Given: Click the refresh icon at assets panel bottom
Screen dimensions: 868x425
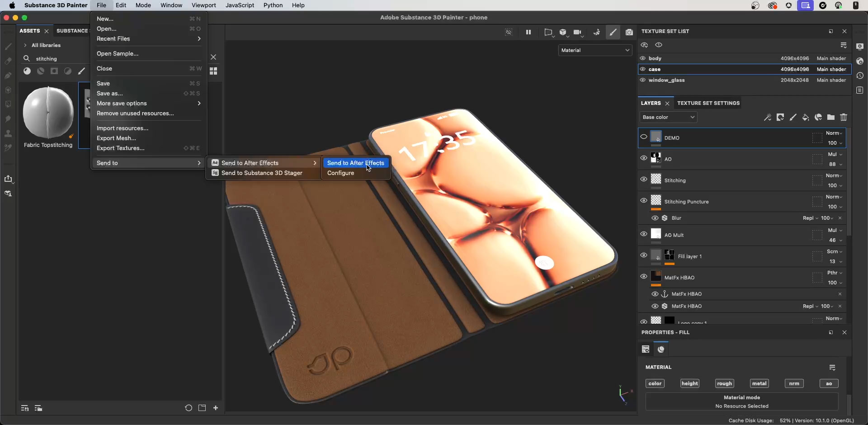Looking at the screenshot, I should point(189,408).
